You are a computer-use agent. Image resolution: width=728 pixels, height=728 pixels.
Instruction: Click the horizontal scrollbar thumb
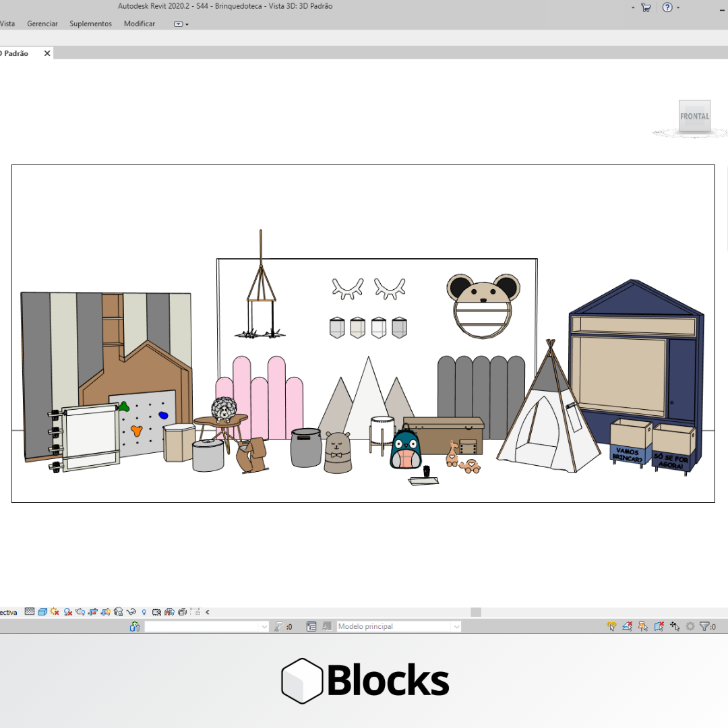coord(476,612)
